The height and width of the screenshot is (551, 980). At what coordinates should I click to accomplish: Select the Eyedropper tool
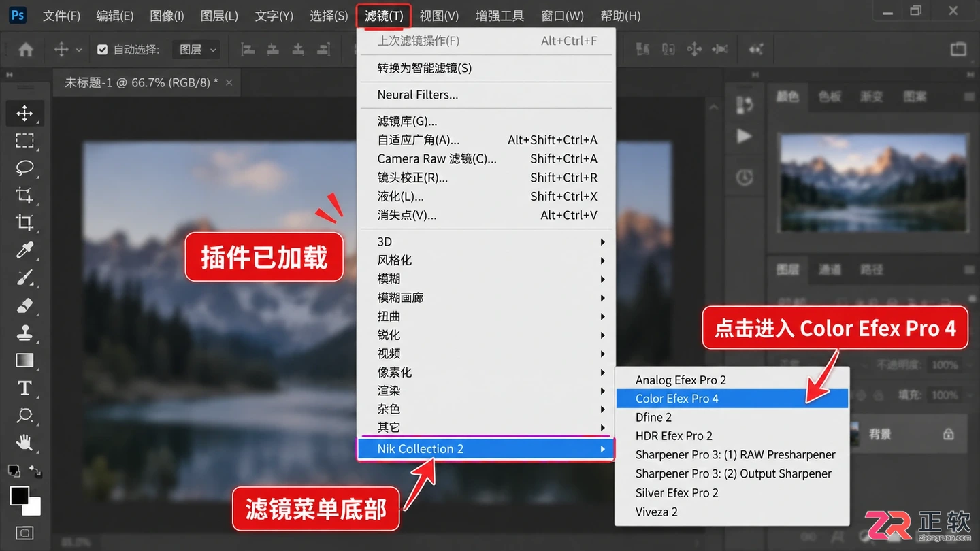coord(24,250)
